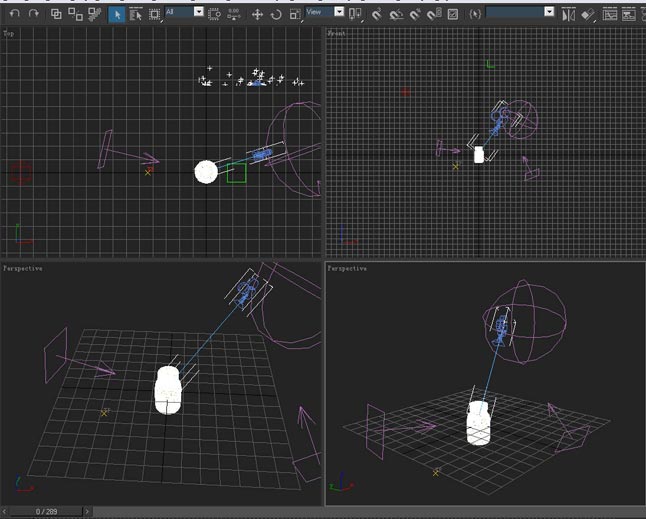
Task: Toggle Percent Snap
Action: tap(415, 15)
